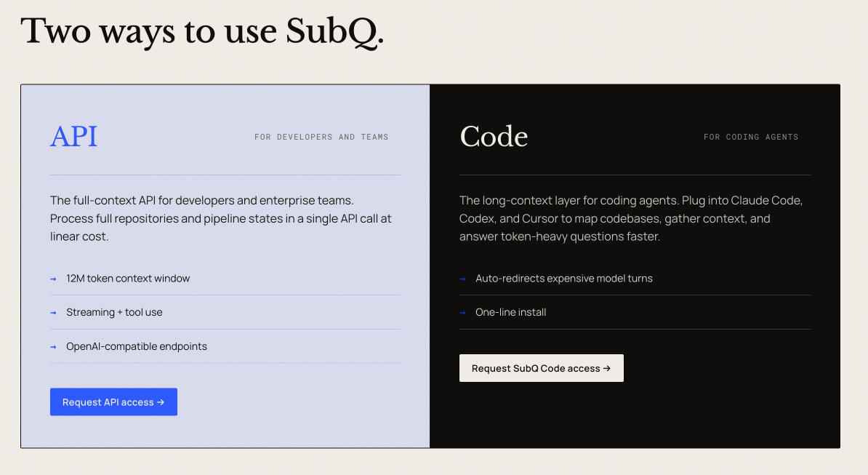Click the arrow bullet beside One-line install
The height and width of the screenshot is (475, 868).
463,313
